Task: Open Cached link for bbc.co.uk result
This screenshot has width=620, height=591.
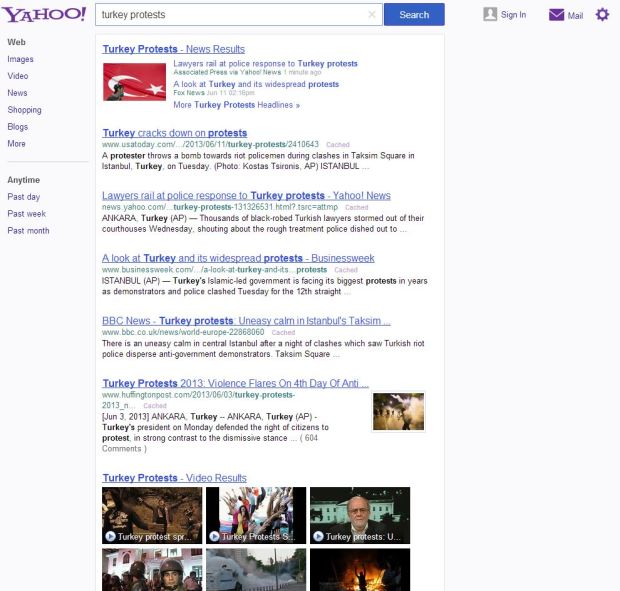Action: tap(283, 332)
